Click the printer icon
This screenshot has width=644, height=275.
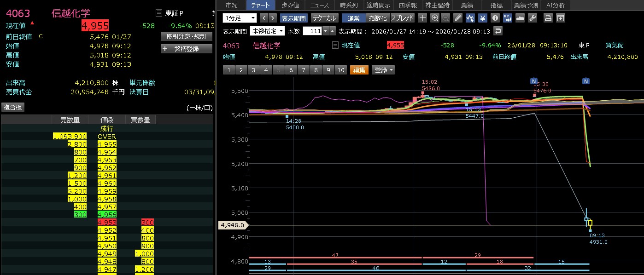coord(548,18)
